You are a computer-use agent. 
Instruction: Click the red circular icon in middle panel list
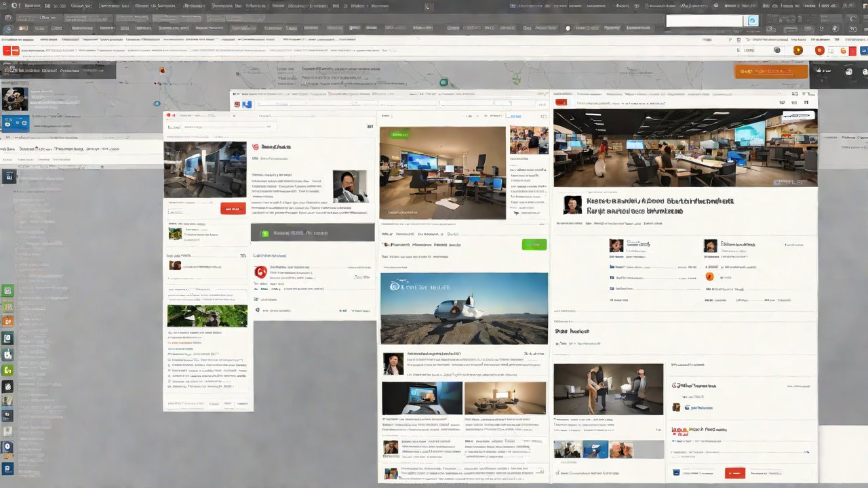click(259, 272)
